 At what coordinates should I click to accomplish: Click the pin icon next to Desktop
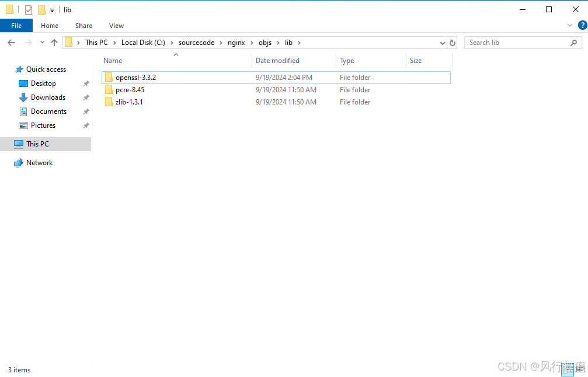click(86, 83)
